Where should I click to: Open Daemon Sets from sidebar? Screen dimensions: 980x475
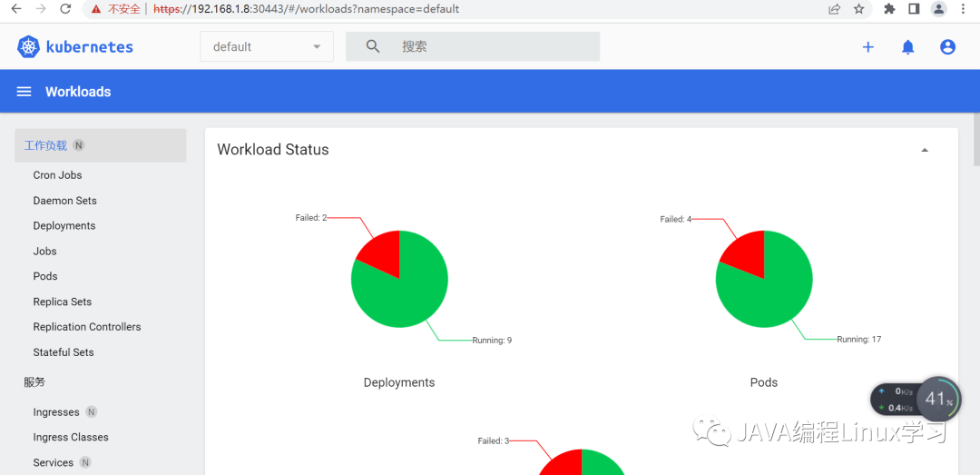click(65, 201)
